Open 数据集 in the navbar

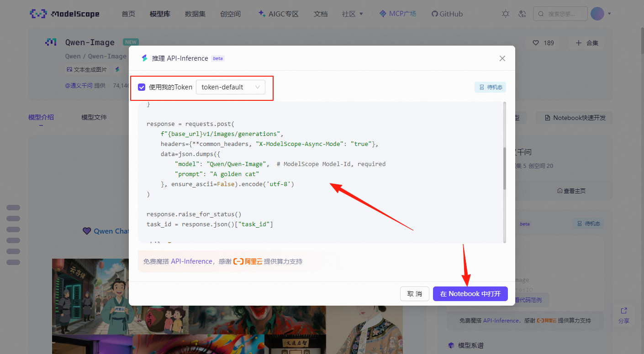click(x=195, y=14)
